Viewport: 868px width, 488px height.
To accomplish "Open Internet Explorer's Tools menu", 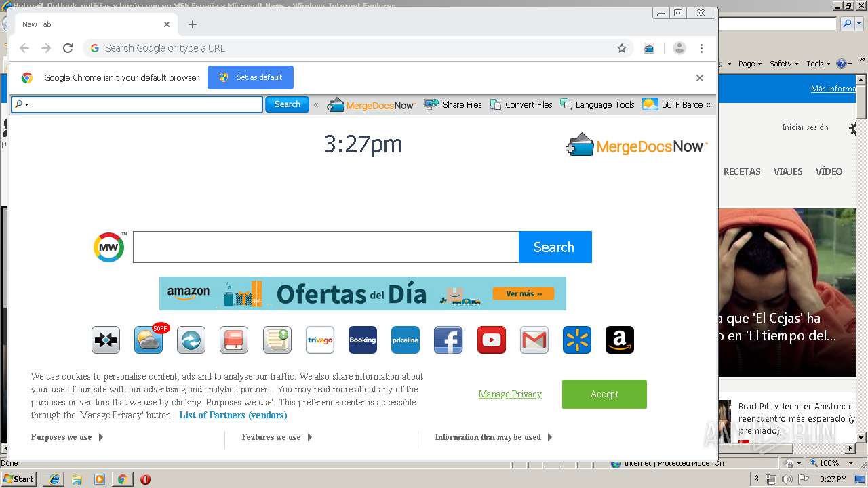I will pyautogui.click(x=818, y=64).
